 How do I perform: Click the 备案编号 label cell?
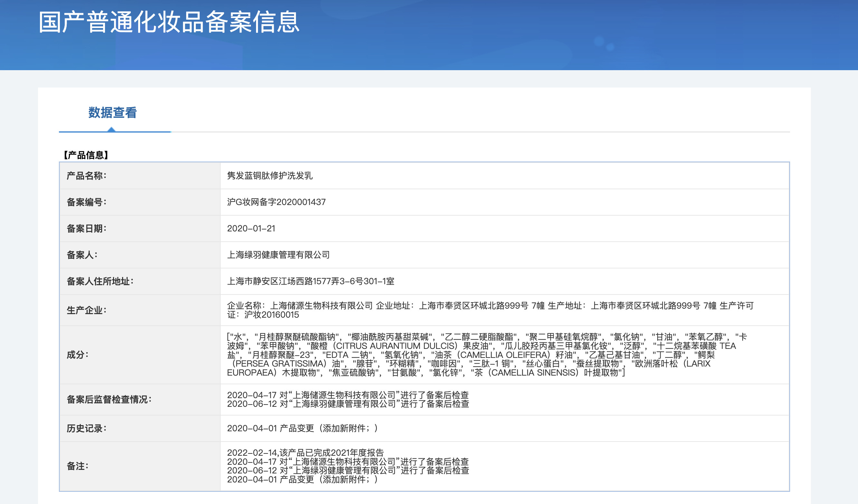click(x=140, y=202)
